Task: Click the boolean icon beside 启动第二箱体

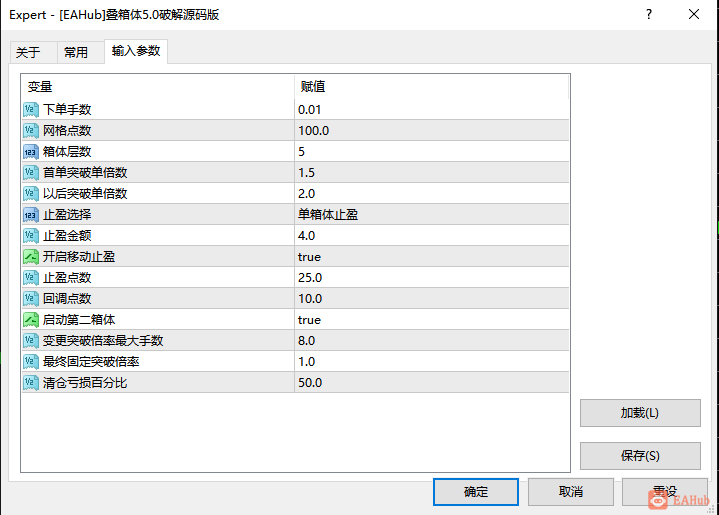Action: (x=31, y=320)
